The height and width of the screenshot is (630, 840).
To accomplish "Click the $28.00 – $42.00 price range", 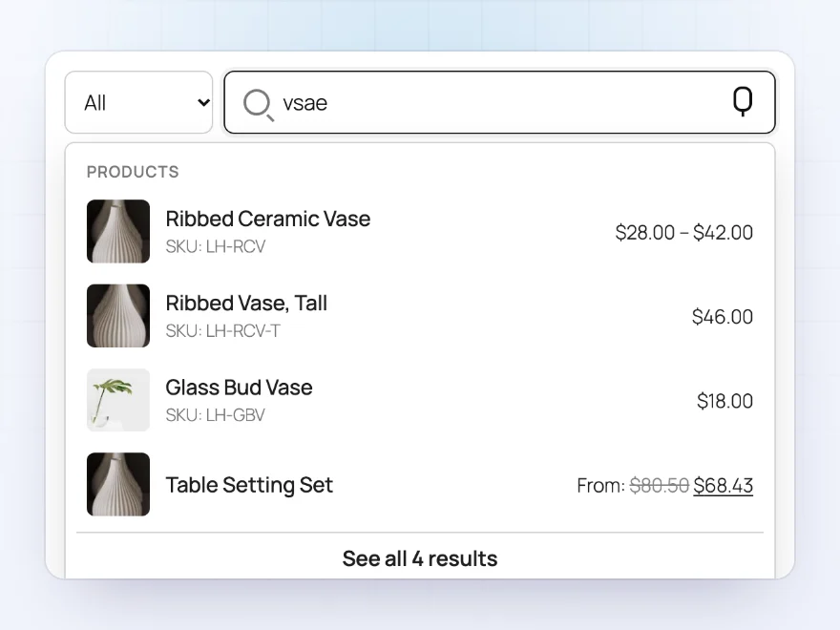I will coord(684,233).
